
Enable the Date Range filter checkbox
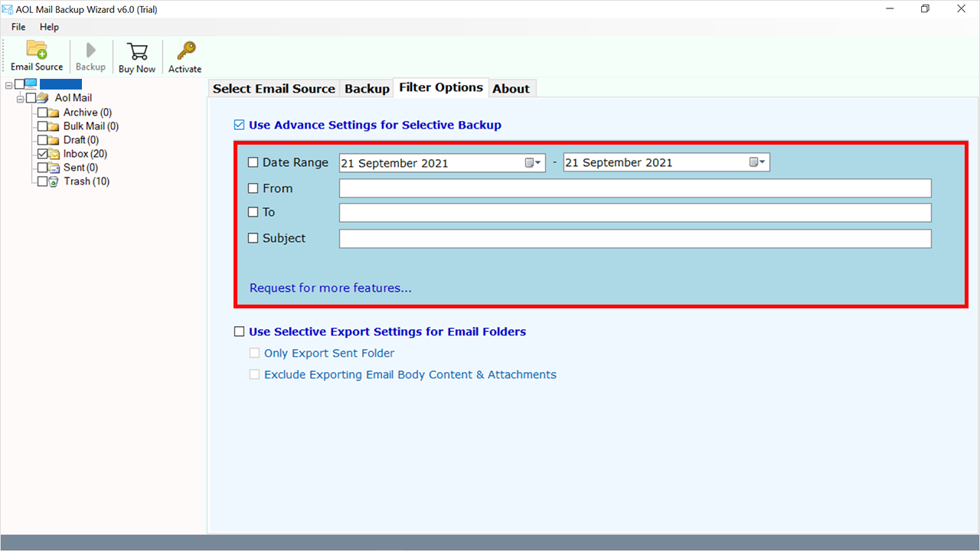pos(253,162)
